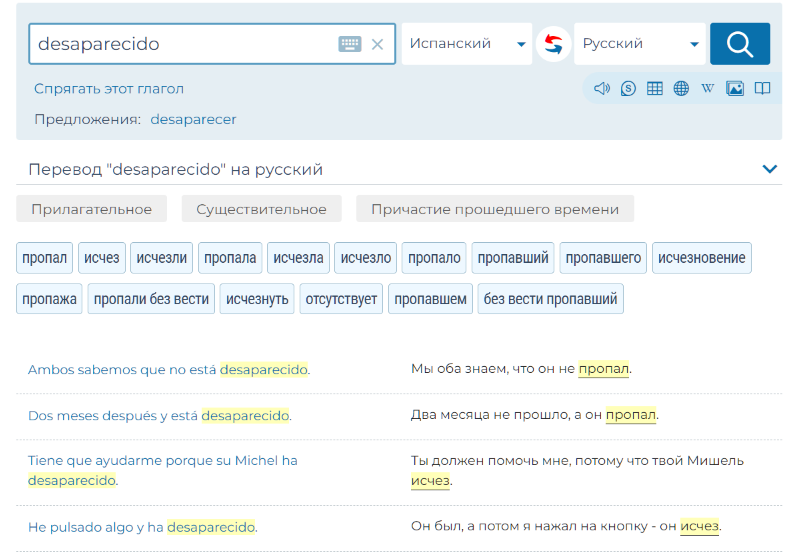Click the magnifying glass search button

(739, 44)
